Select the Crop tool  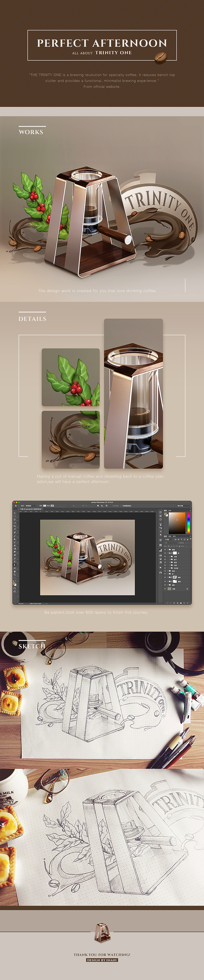tap(15, 526)
